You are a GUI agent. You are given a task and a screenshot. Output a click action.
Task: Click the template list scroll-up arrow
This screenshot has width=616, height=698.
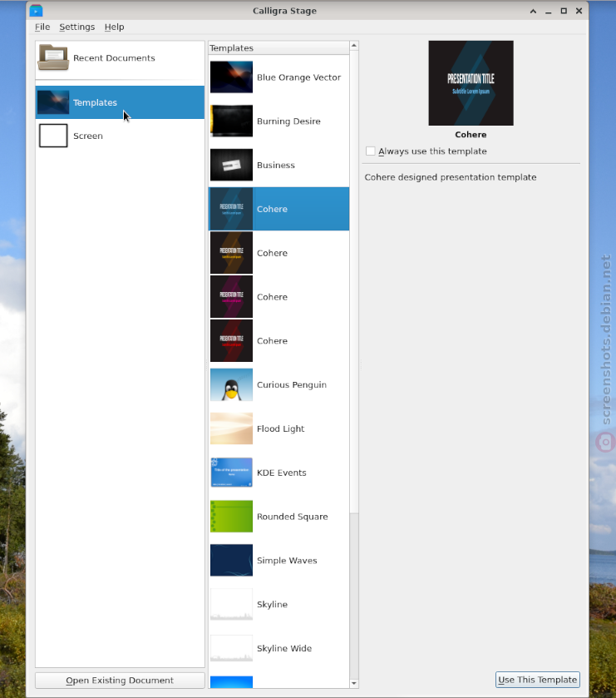coord(354,46)
